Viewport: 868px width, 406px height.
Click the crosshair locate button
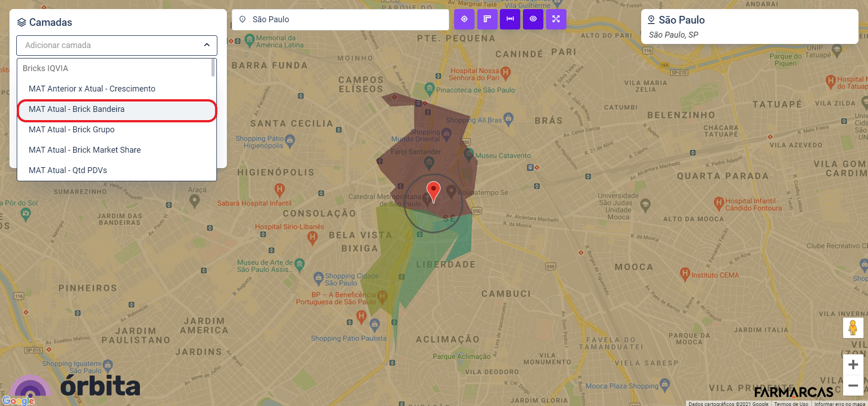tap(464, 19)
